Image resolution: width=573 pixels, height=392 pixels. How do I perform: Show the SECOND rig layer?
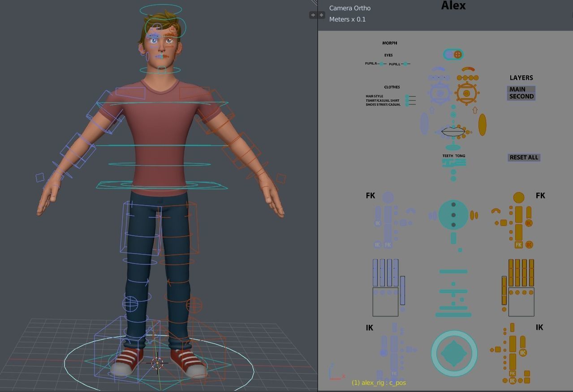pos(521,96)
